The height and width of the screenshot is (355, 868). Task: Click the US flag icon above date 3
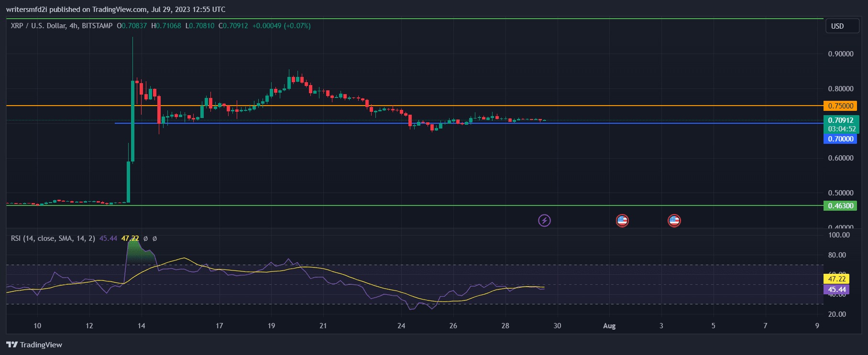(674, 220)
